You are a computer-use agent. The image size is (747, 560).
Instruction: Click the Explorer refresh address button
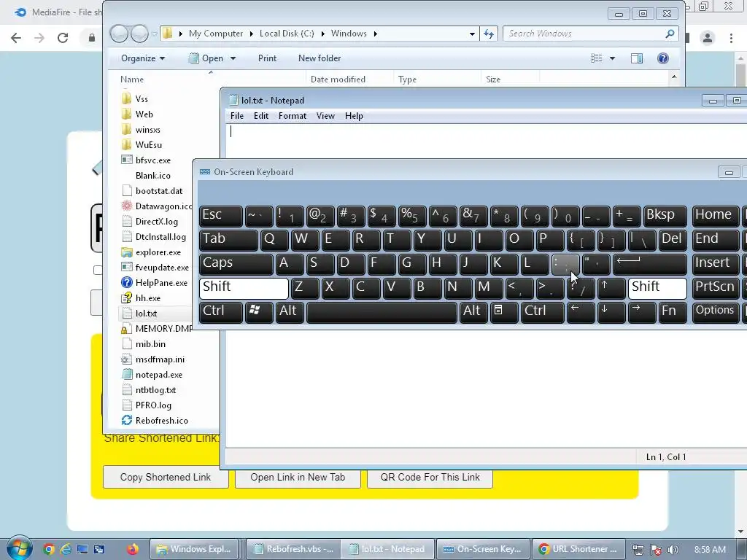click(x=489, y=34)
